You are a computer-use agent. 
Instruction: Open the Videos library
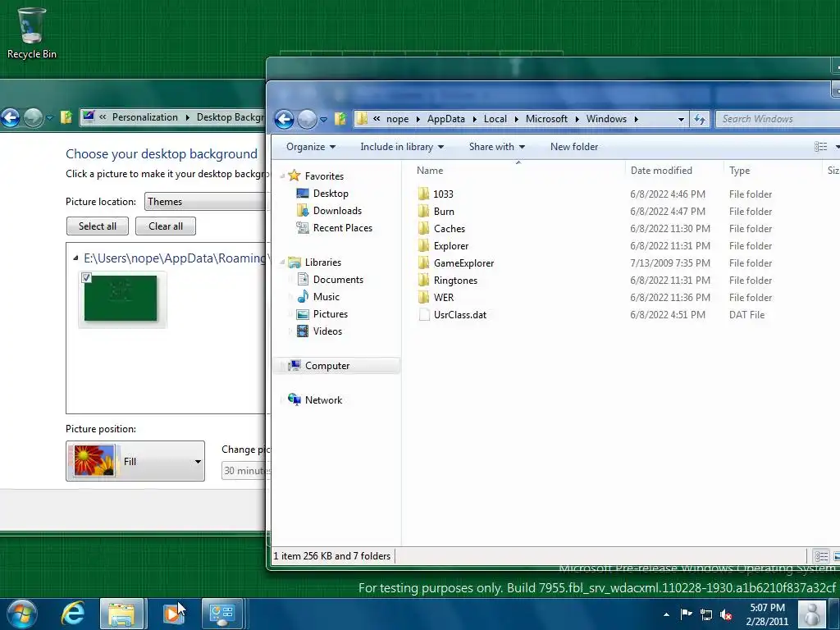(x=327, y=331)
